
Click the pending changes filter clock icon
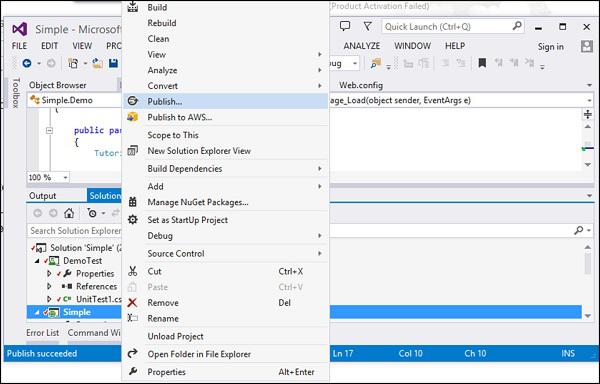pyautogui.click(x=92, y=213)
